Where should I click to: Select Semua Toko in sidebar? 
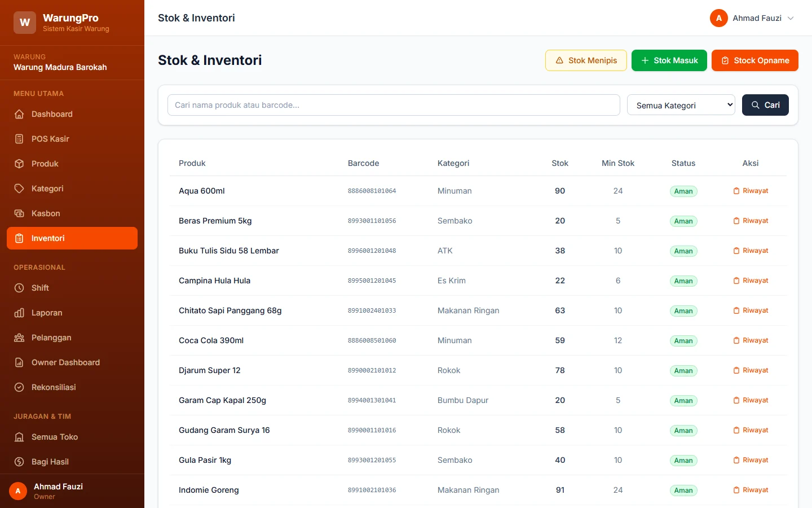tap(72, 437)
